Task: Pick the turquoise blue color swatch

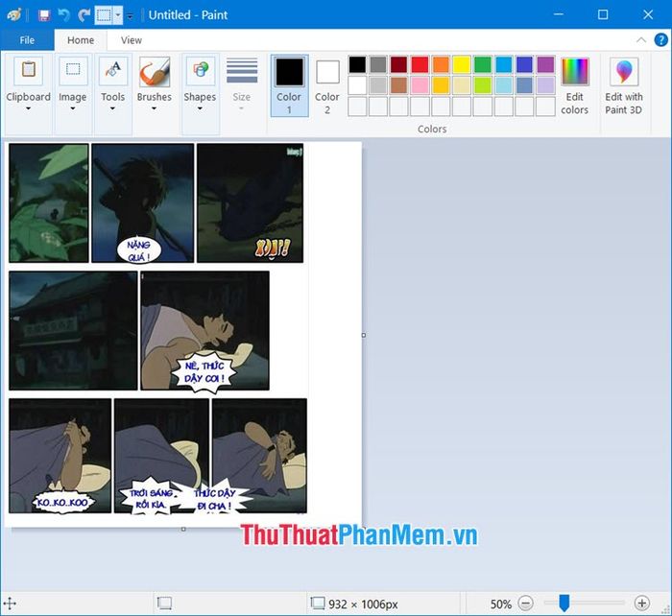Action: click(504, 64)
